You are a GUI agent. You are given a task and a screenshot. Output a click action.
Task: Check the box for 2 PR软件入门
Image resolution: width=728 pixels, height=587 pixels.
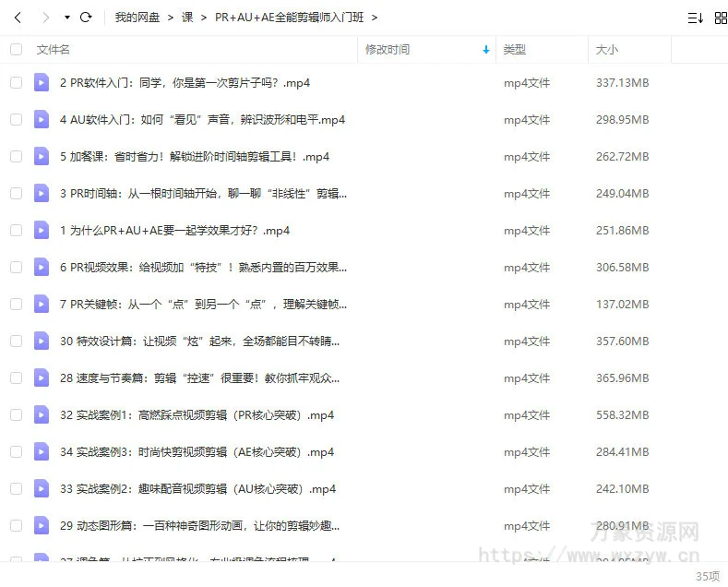coord(17,83)
